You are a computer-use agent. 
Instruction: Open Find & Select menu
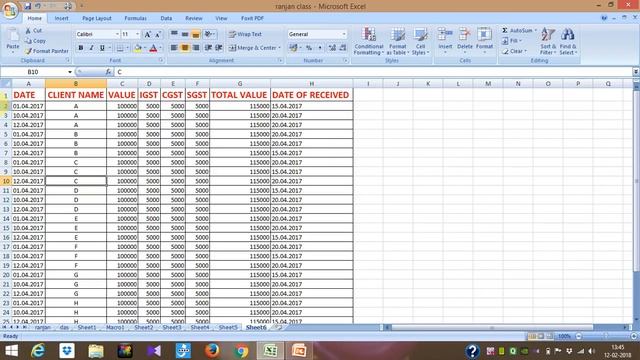(x=568, y=41)
